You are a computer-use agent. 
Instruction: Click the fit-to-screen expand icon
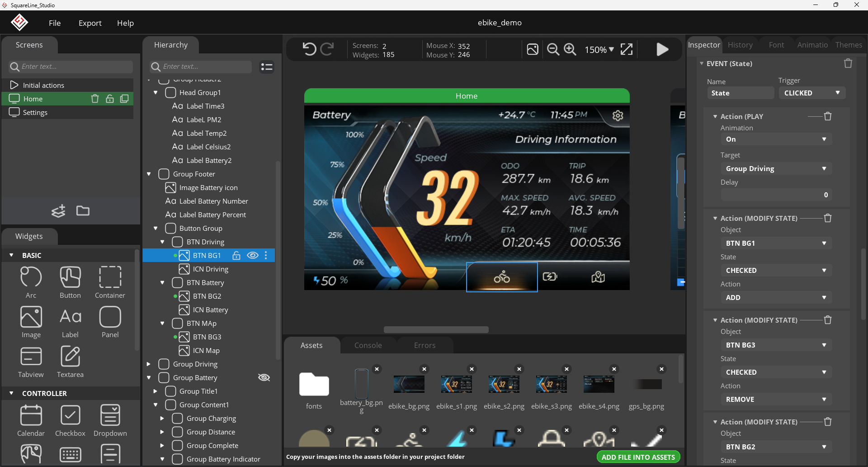tap(627, 49)
